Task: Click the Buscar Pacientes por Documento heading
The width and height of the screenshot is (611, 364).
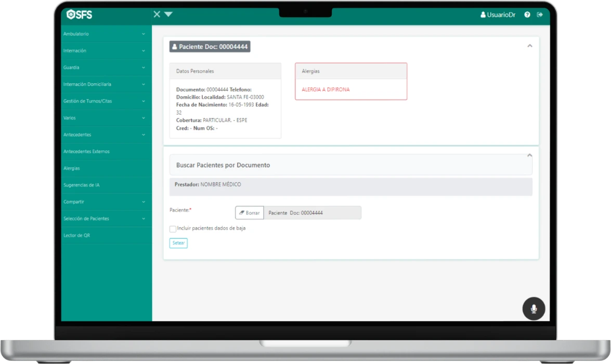Action: tap(223, 165)
